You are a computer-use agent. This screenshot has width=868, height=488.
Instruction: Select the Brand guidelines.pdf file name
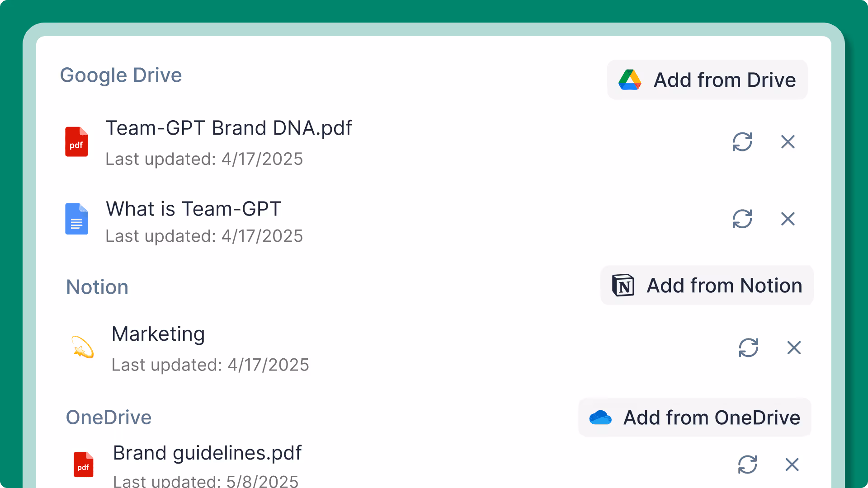click(207, 453)
